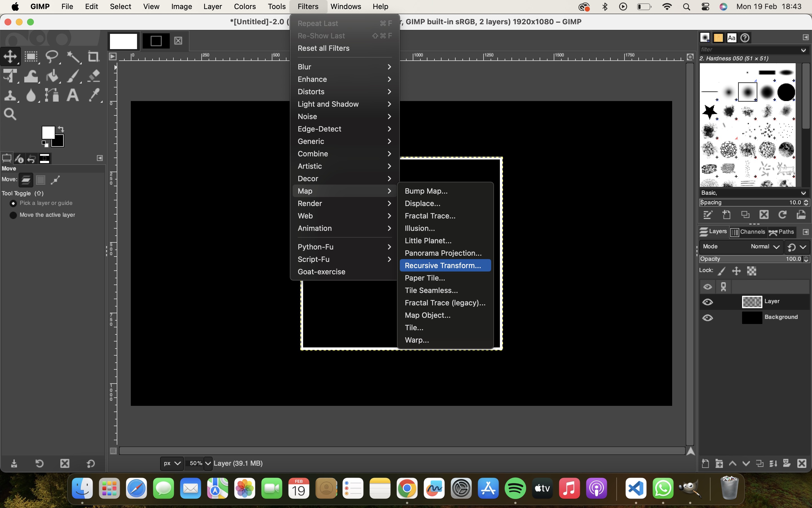Reset colors to default black and white
The height and width of the screenshot is (508, 812).
tap(45, 144)
